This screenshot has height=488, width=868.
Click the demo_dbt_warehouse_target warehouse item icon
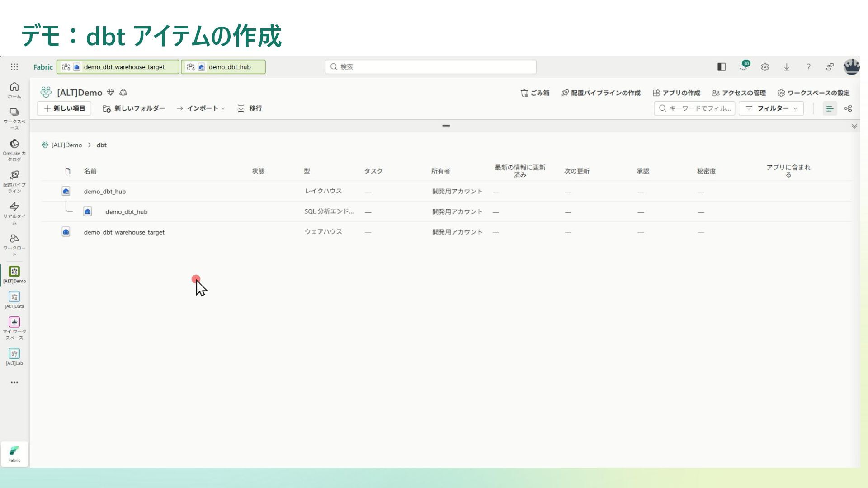(66, 232)
